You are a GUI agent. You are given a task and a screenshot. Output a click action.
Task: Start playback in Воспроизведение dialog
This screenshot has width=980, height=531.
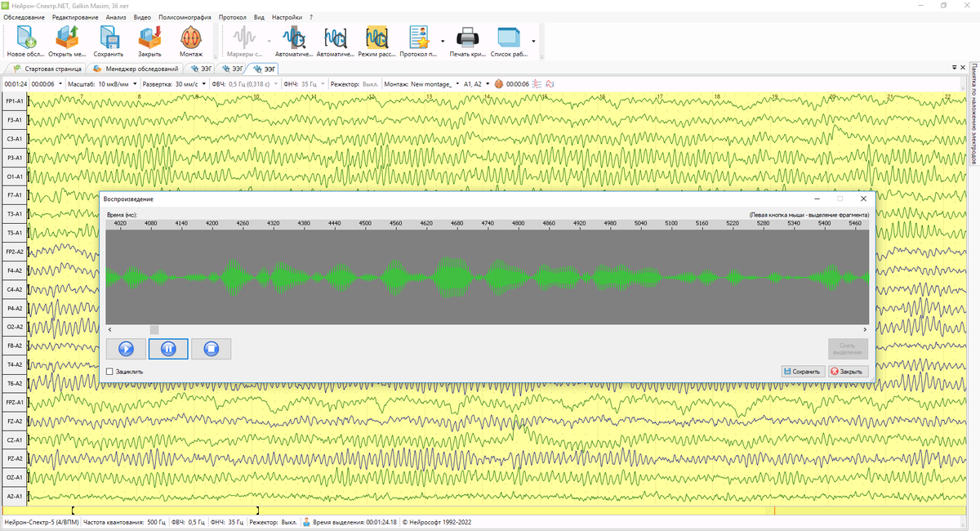coord(127,349)
